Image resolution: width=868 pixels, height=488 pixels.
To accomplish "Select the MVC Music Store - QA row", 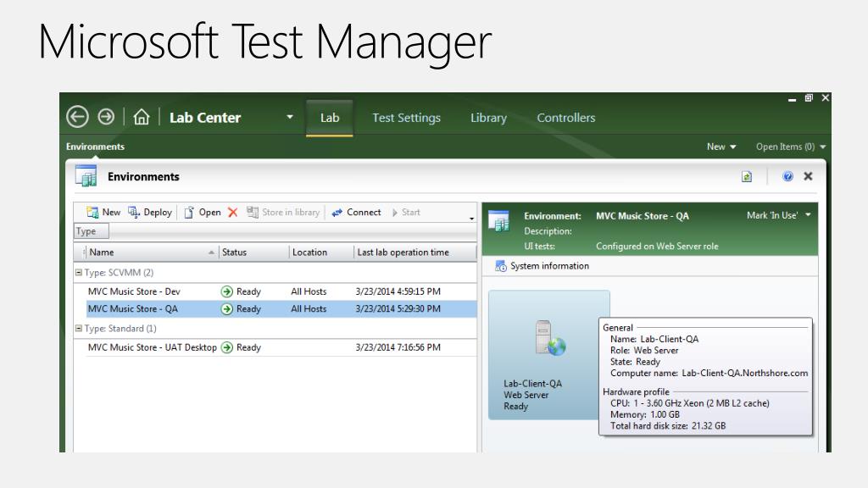I will coord(281,308).
